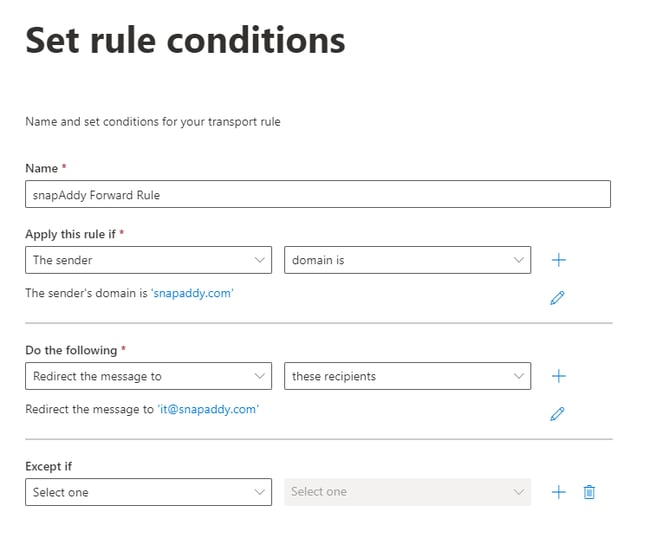The width and height of the screenshot is (650, 551).
Task: Open the first 'Select one' exception dropdown
Action: 148,492
